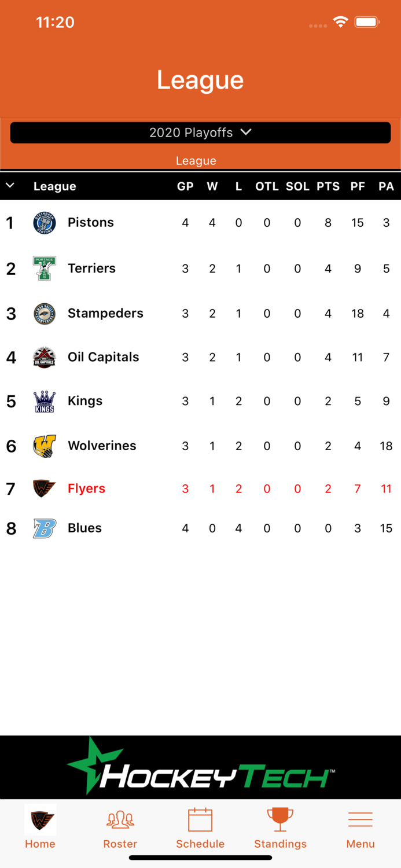Select the Standings trophy tab
The height and width of the screenshot is (868, 401).
click(281, 828)
